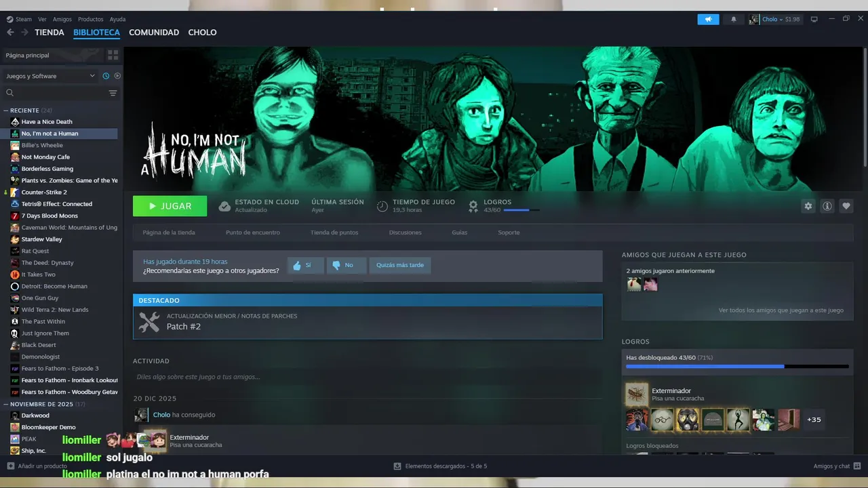Open Juegos y Software dropdown
The height and width of the screenshot is (488, 868).
point(50,76)
